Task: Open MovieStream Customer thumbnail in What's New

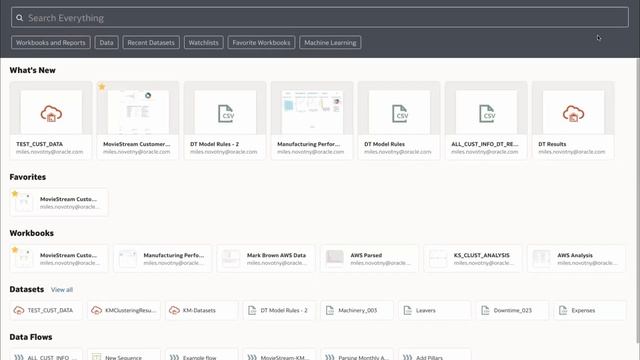Action: 138,112
